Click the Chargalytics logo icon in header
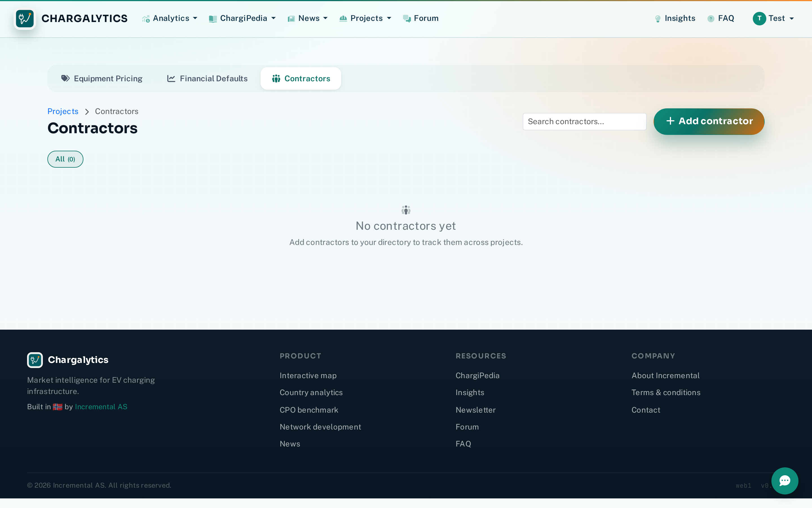This screenshot has height=508, width=812. (x=25, y=19)
